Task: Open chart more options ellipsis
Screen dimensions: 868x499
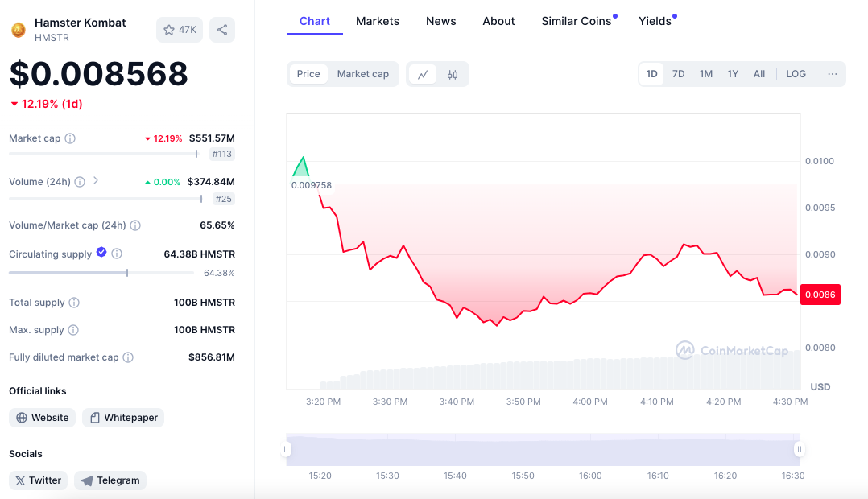Action: pyautogui.click(x=832, y=74)
